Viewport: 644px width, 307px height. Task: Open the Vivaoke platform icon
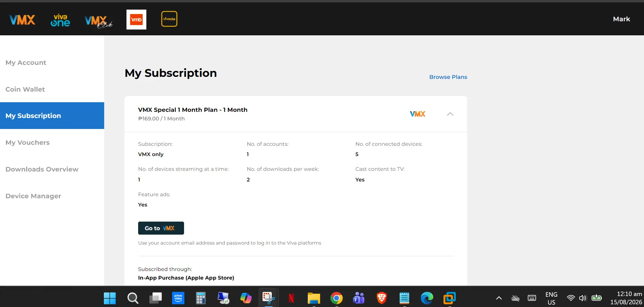[x=169, y=19]
